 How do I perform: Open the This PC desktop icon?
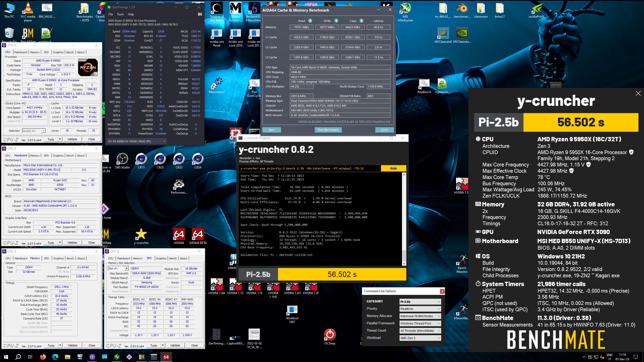[x=9, y=10]
